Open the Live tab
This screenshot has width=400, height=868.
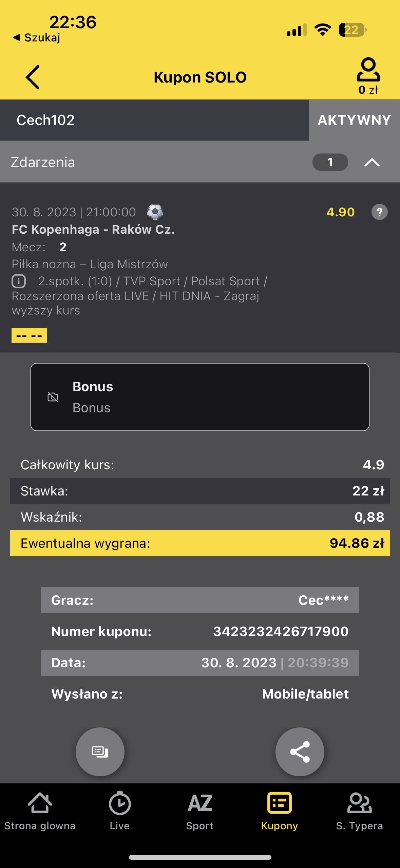(x=119, y=811)
